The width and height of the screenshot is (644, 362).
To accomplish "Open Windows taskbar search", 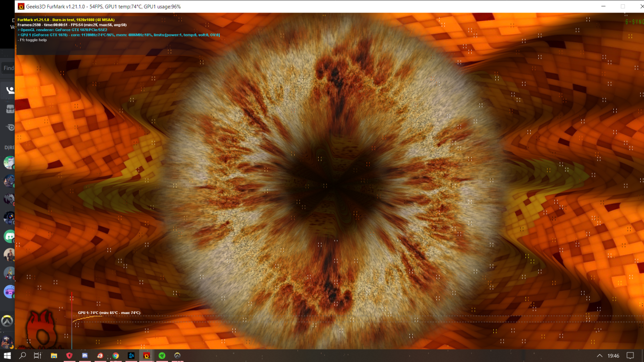I will pos(23,356).
